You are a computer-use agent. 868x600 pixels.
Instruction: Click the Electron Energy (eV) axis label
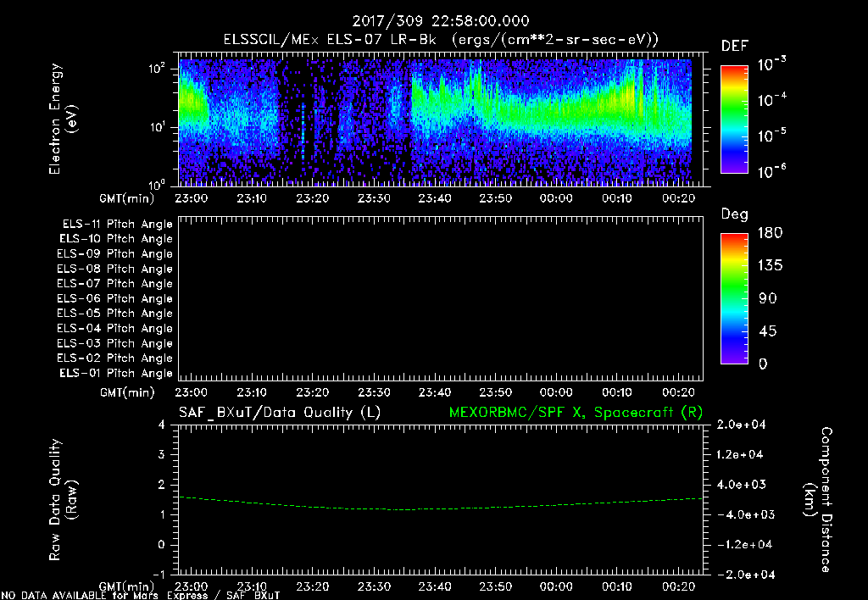[63, 119]
